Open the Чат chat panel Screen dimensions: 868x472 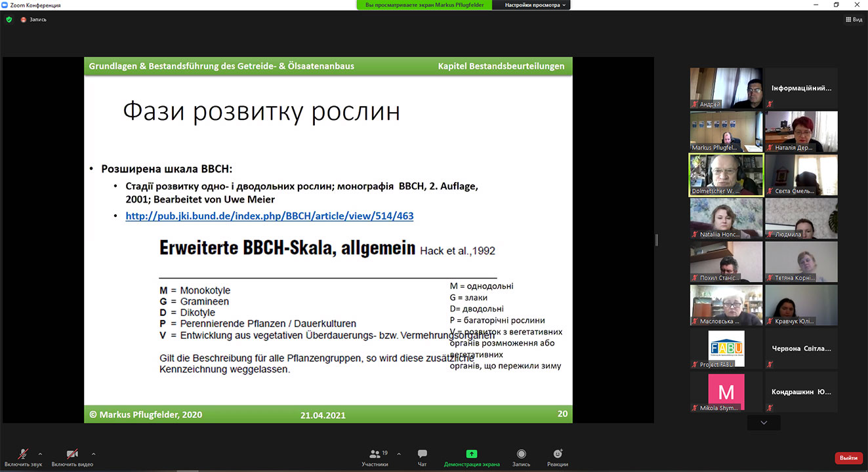pyautogui.click(x=423, y=458)
